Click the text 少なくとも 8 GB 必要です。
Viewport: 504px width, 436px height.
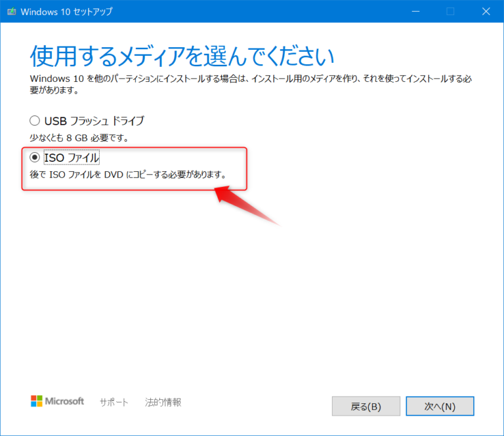pyautogui.click(x=79, y=138)
